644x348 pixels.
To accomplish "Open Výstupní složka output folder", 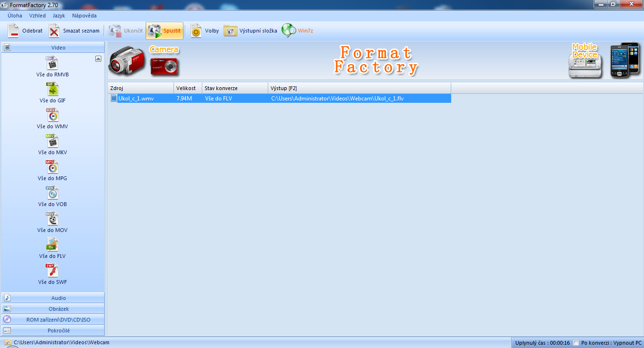I will (x=250, y=31).
